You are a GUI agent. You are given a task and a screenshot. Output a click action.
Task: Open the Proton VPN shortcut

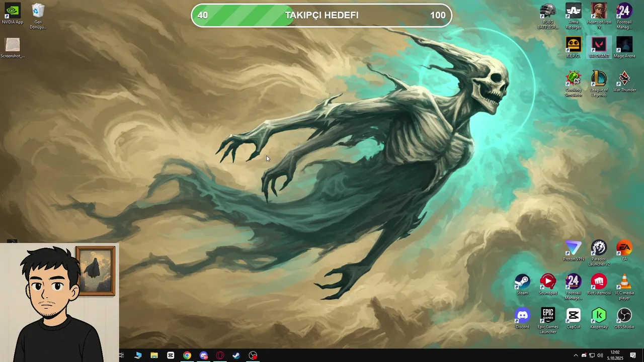tap(574, 251)
